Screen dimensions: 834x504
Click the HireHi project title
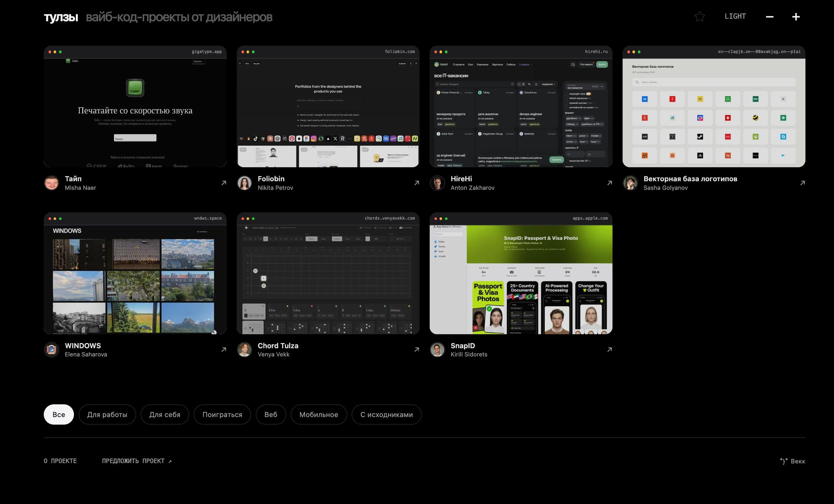click(461, 179)
